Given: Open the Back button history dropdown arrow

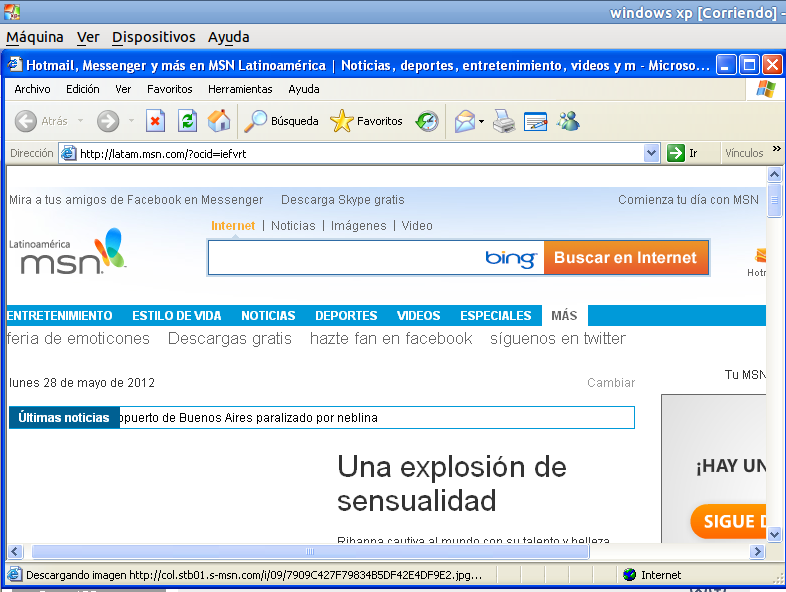Looking at the screenshot, I should coord(80,121).
